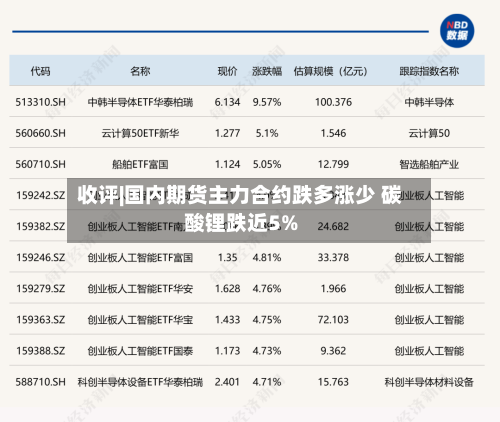Select the name 创业板人工智能ETF富国
This screenshot has height=422, width=500.
click(140, 258)
